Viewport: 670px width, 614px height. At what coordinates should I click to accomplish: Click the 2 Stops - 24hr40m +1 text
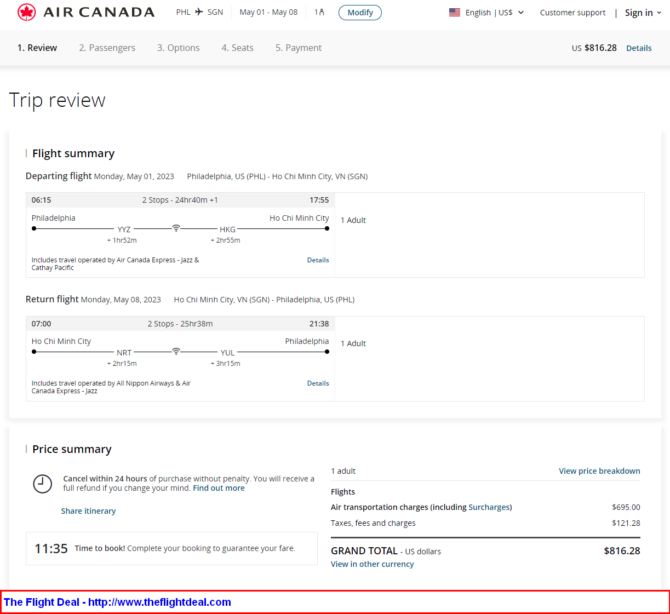[x=180, y=200]
